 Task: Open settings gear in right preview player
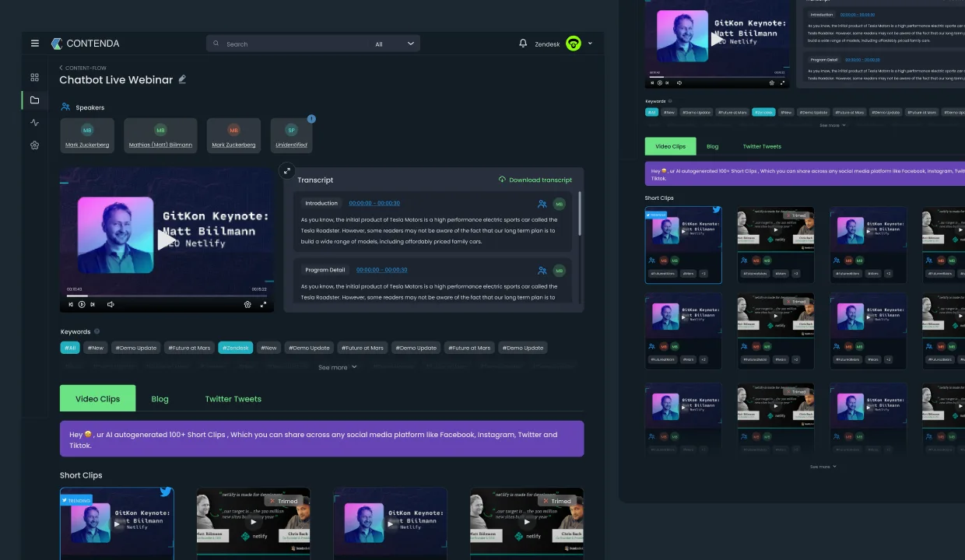772,82
